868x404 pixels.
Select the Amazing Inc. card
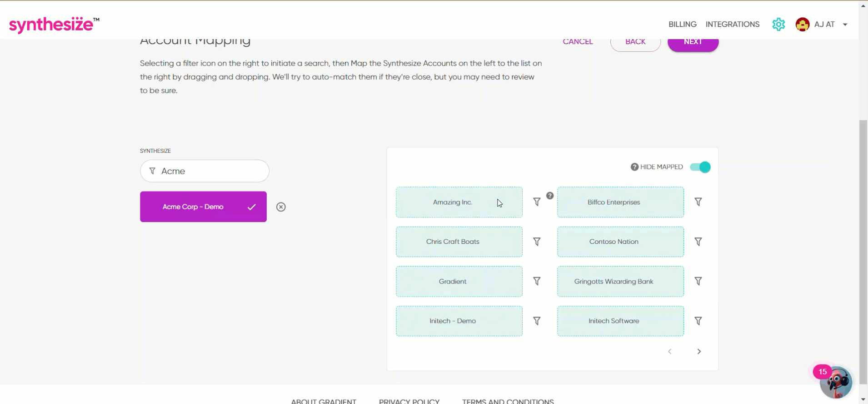click(459, 202)
